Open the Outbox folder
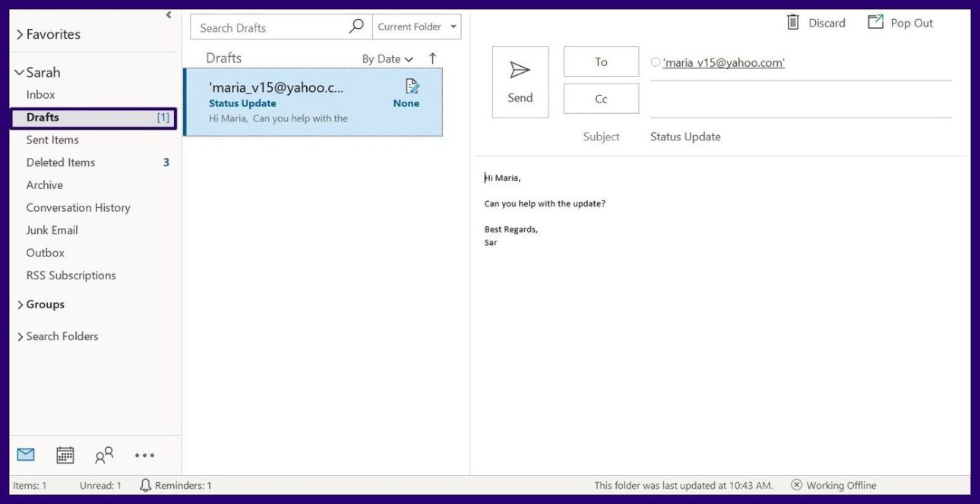 46,253
